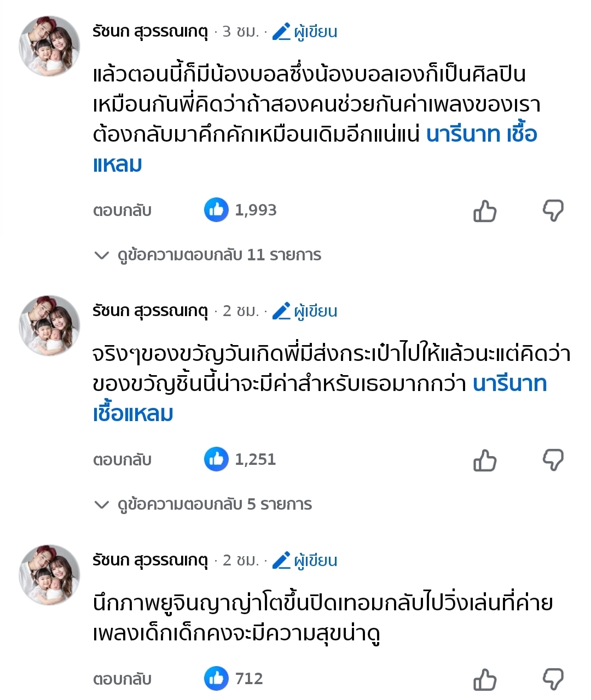Dislike the third comment about ยูจิน
Screen dimensions: 591x700
click(x=553, y=679)
